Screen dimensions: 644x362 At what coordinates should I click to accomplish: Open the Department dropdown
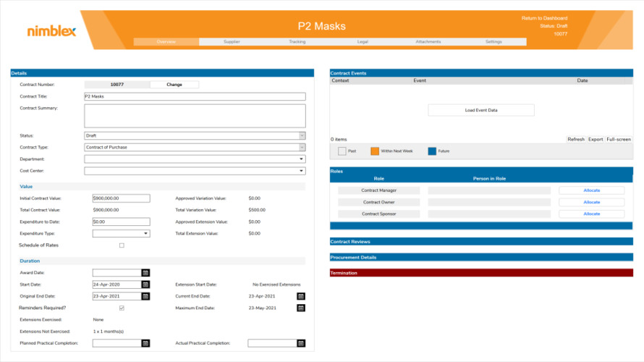[302, 159]
